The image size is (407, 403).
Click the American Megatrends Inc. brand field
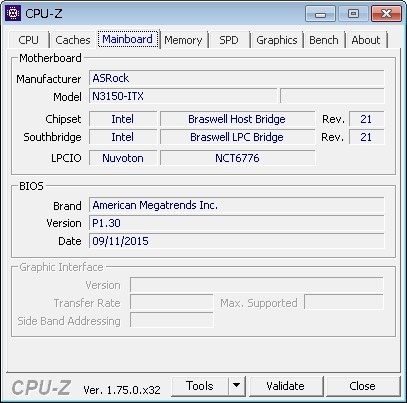pos(237,205)
